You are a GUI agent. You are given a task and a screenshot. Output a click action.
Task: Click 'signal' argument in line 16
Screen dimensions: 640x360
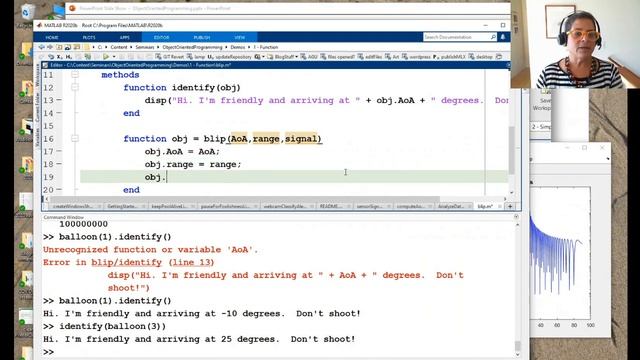click(301, 139)
